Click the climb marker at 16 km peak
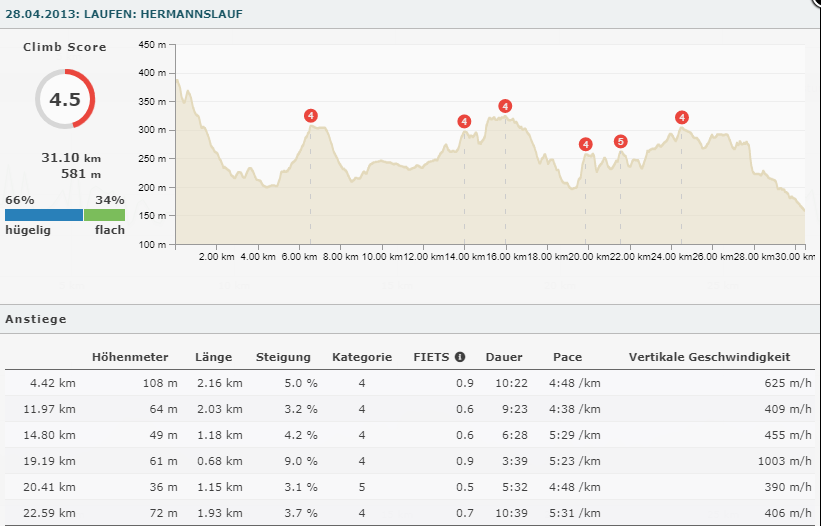Image resolution: width=821 pixels, height=526 pixels. [x=505, y=106]
